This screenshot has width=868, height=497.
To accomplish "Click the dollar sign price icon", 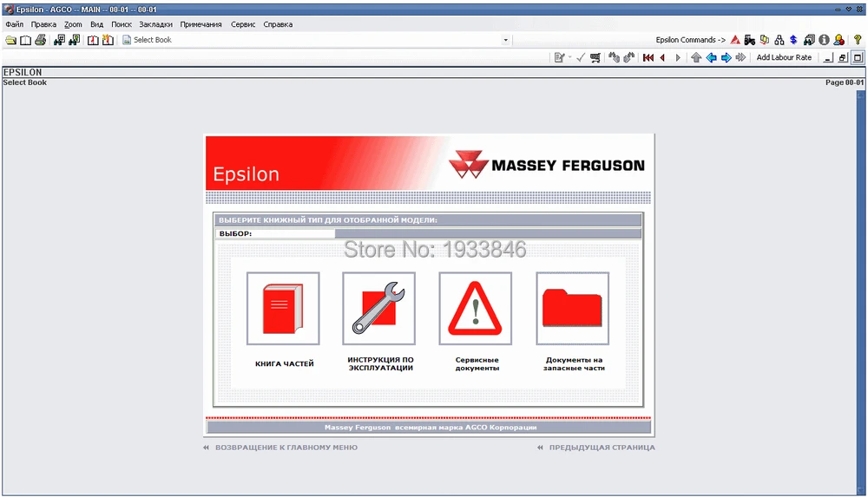I will click(x=793, y=40).
